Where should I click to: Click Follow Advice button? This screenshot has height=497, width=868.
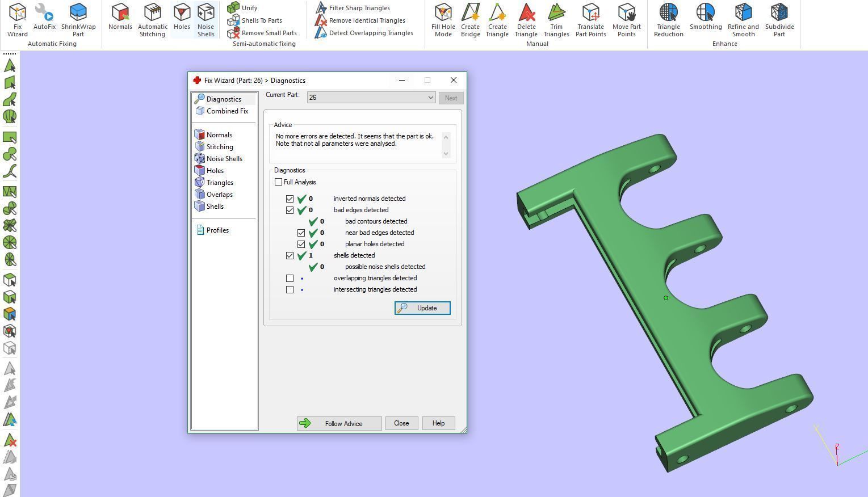pos(339,423)
